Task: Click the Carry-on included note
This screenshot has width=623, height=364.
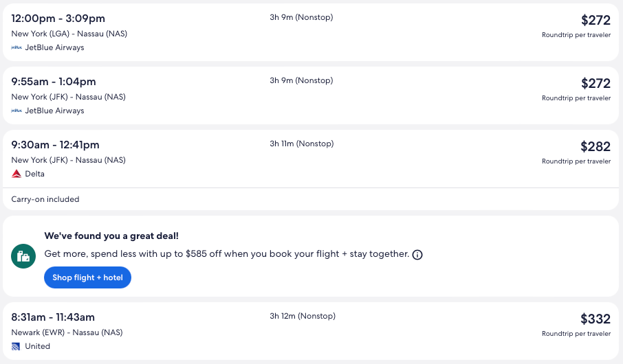Action: tap(45, 200)
